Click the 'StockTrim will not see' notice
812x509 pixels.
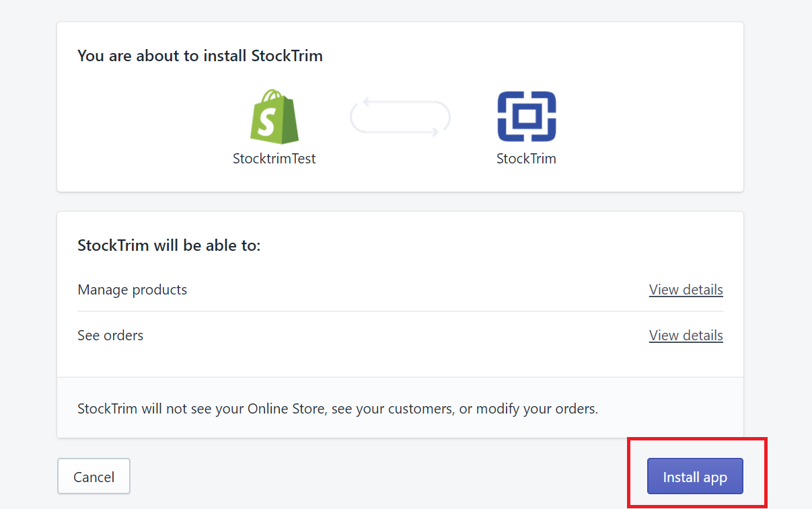click(338, 408)
